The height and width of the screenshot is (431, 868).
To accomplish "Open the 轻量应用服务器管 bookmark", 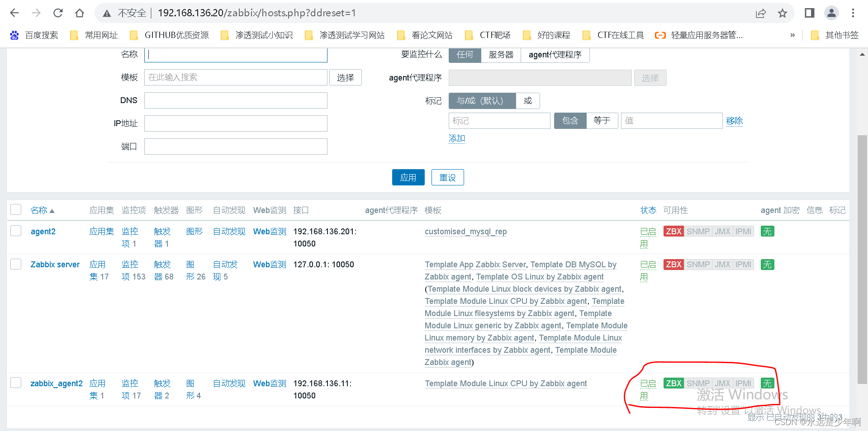I will pyautogui.click(x=699, y=35).
